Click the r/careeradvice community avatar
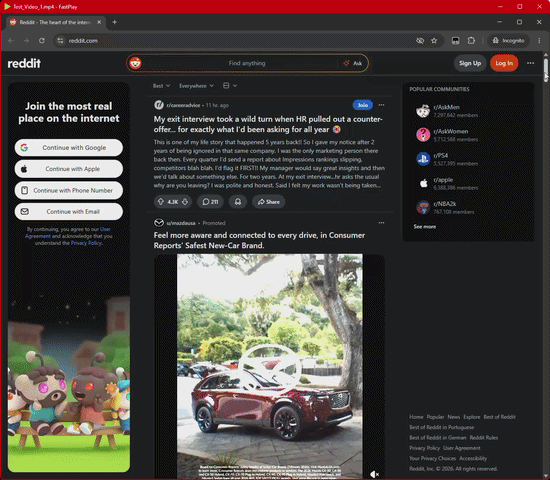 [x=159, y=105]
